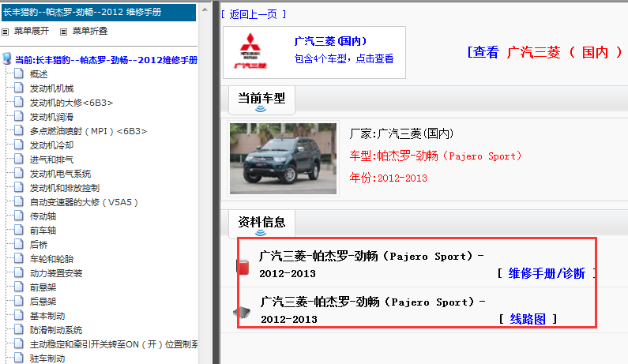This screenshot has height=364, width=628.
Task: Open the 线路图 link
Action: click(x=528, y=319)
